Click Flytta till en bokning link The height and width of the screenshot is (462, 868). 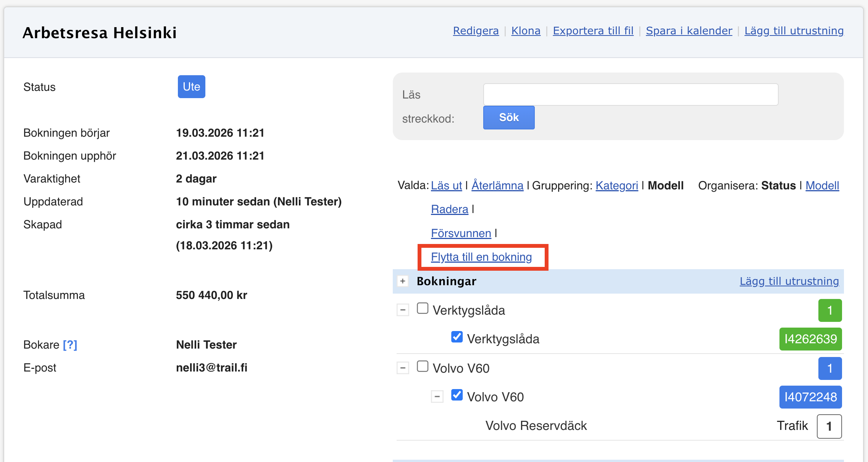click(481, 257)
